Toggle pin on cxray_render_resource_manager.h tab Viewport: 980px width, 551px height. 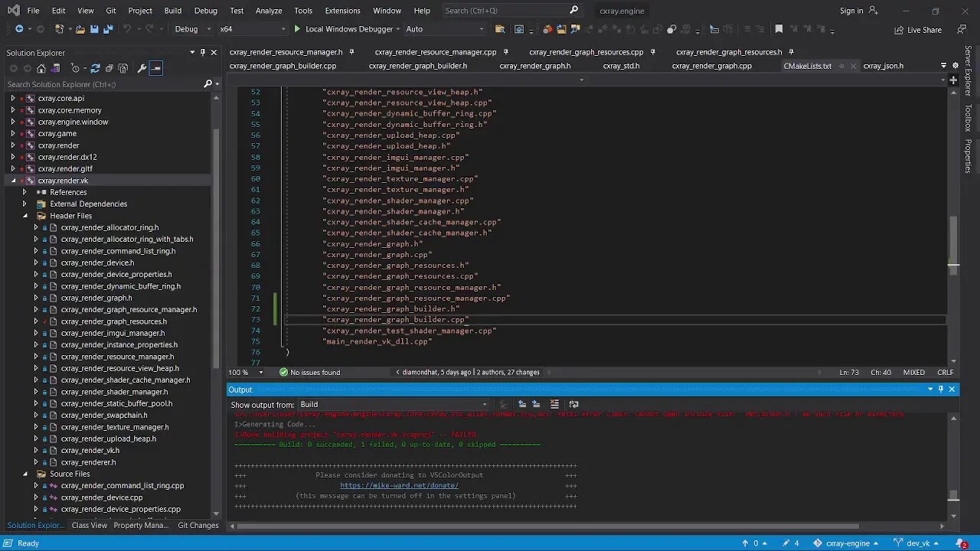(x=351, y=52)
